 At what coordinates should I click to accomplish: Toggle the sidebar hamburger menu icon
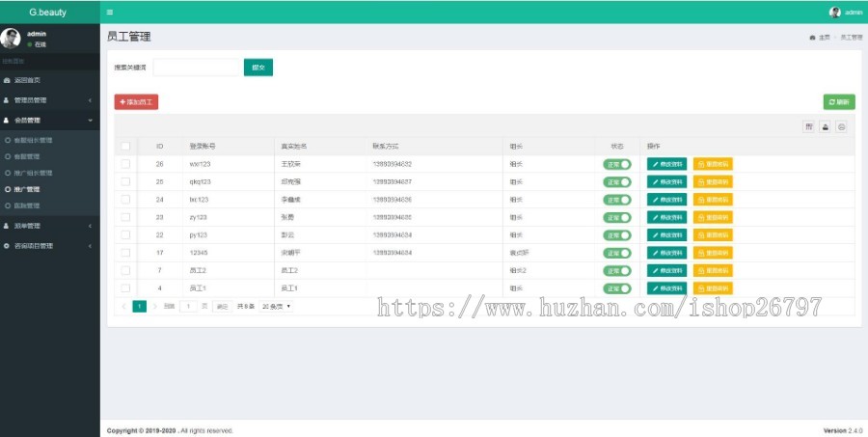click(110, 13)
